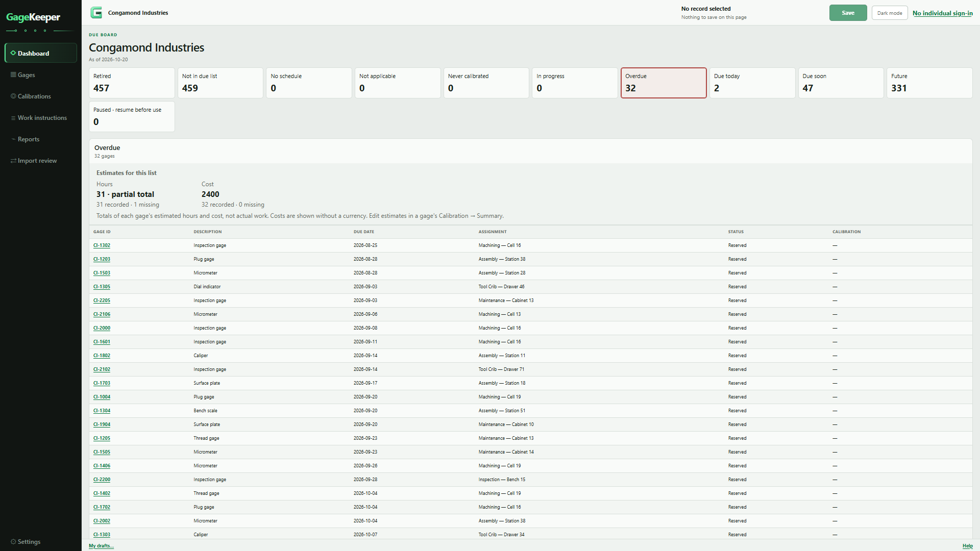This screenshot has width=980, height=551.
Task: Open gage CI-1302
Action: (x=102, y=245)
